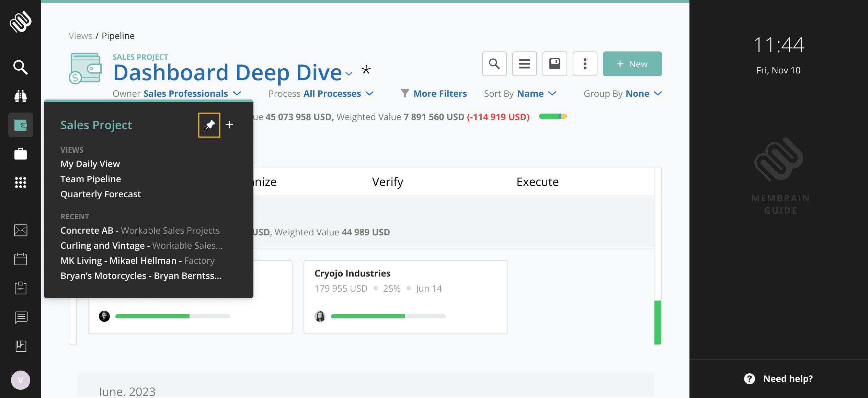Click the plus icon in Sales Project flyout

(229, 125)
